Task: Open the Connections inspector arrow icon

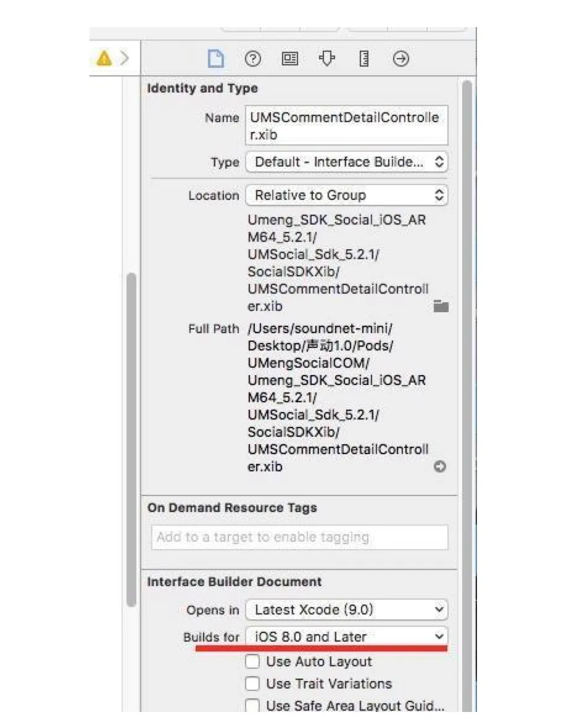Action: 401,59
